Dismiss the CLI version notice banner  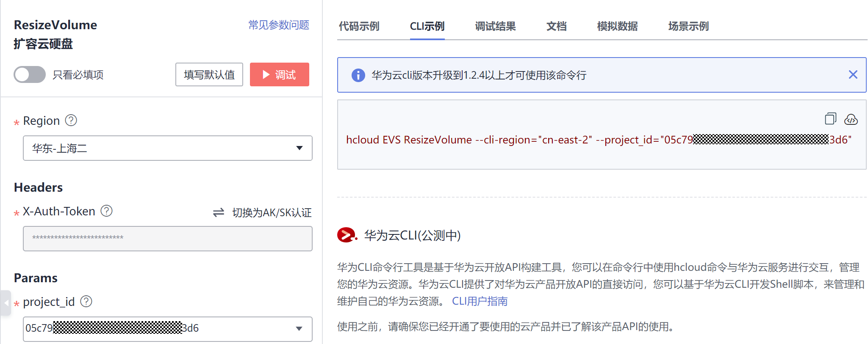853,75
